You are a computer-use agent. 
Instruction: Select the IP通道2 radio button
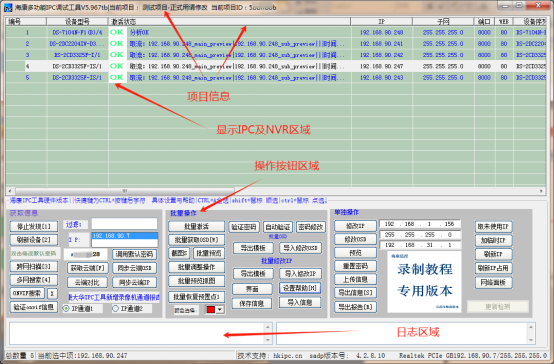[115, 309]
